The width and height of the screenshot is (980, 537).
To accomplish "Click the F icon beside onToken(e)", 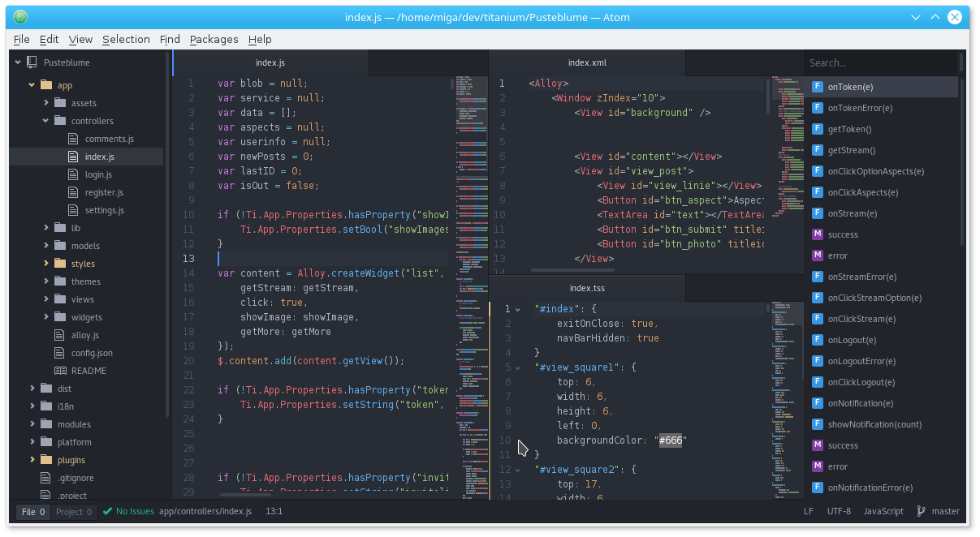I will point(818,87).
